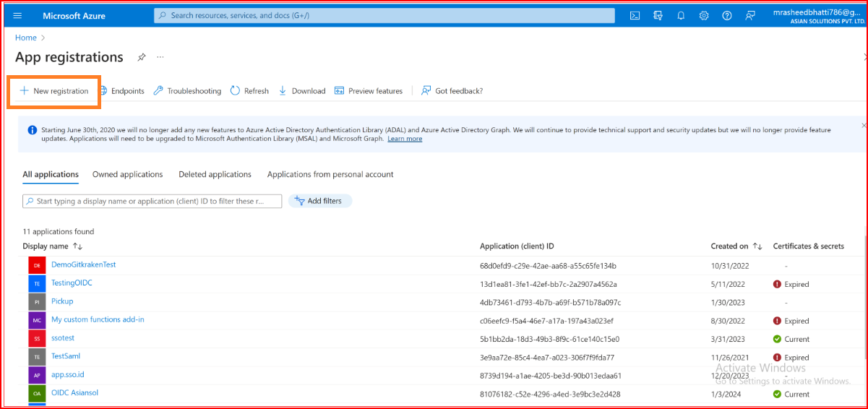
Task: Click the DE avatar icon for DemoGitkrakenTest
Action: (x=37, y=265)
